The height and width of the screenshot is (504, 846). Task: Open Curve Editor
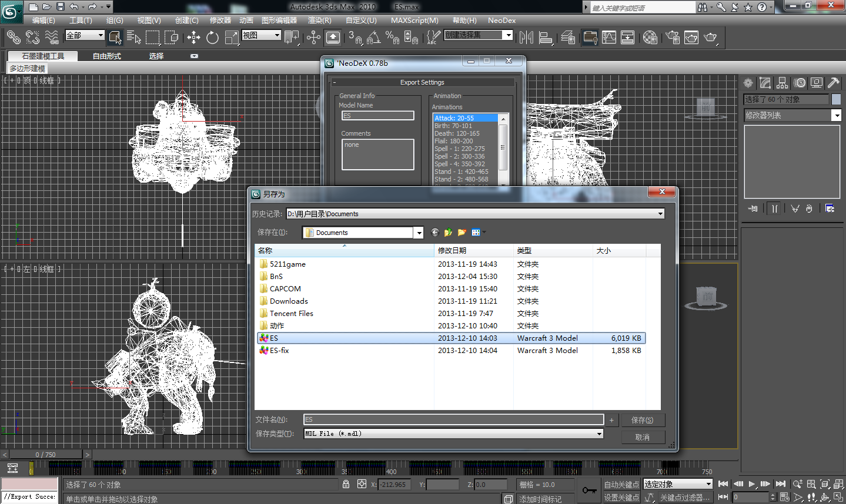[x=609, y=38]
